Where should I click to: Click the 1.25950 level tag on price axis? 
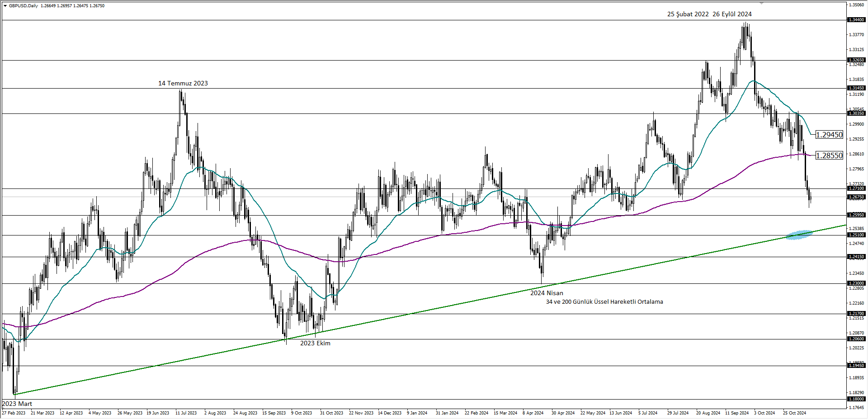click(856, 215)
